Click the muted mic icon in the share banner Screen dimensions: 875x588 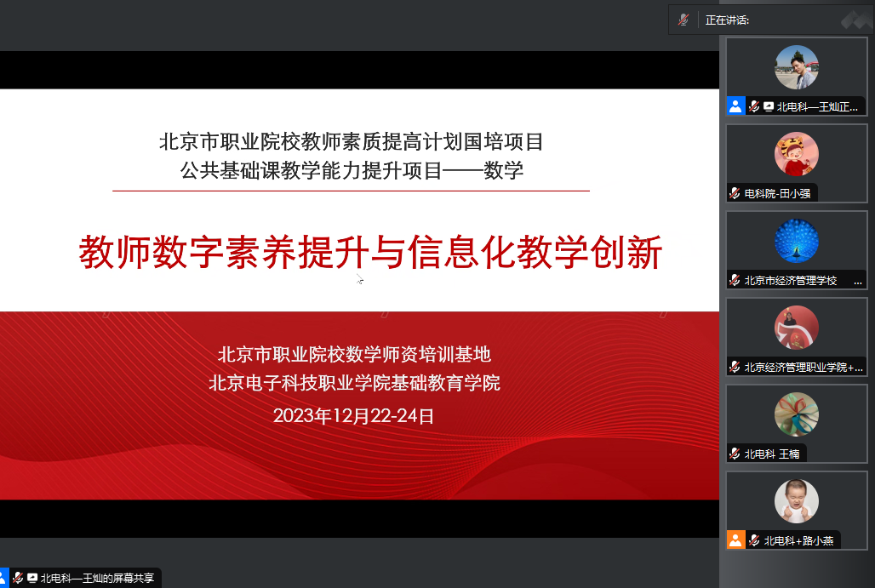click(18, 577)
